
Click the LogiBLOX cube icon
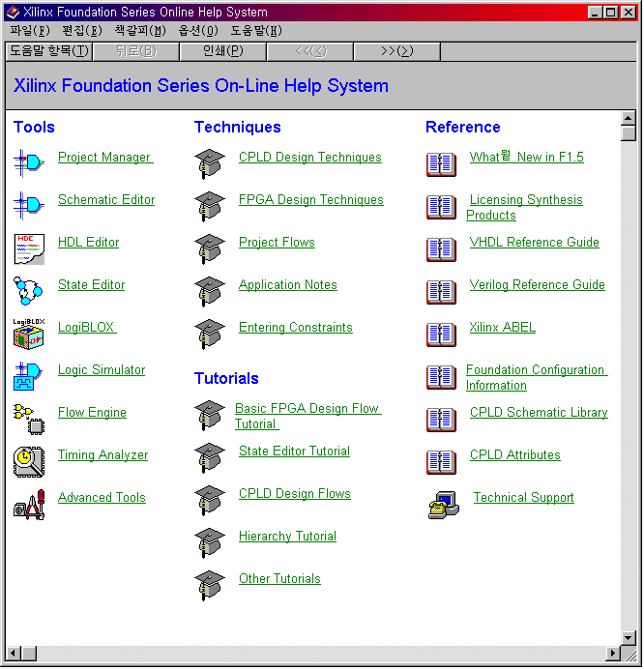coord(29,334)
